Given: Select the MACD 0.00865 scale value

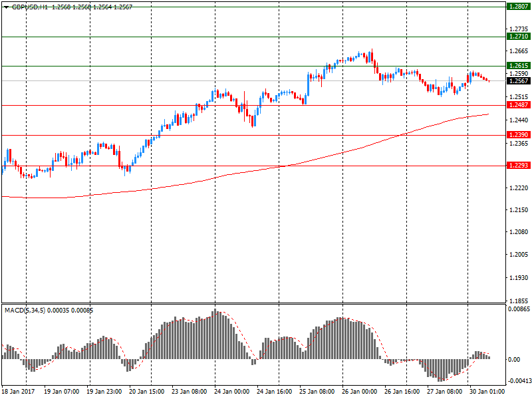Looking at the screenshot, I should tap(519, 309).
